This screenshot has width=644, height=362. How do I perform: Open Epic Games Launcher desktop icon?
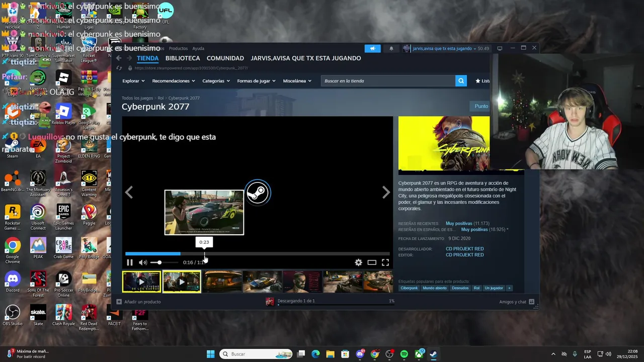(63, 217)
